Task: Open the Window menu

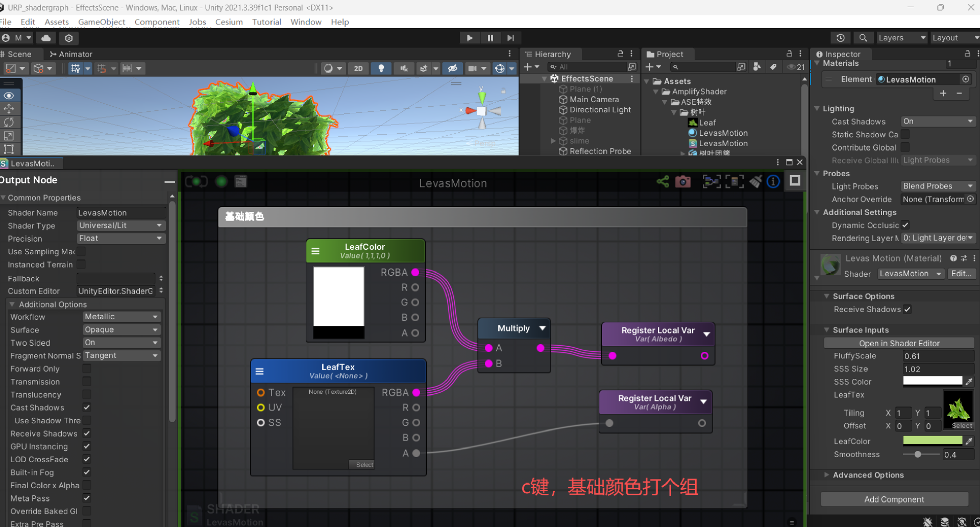Action: point(306,22)
